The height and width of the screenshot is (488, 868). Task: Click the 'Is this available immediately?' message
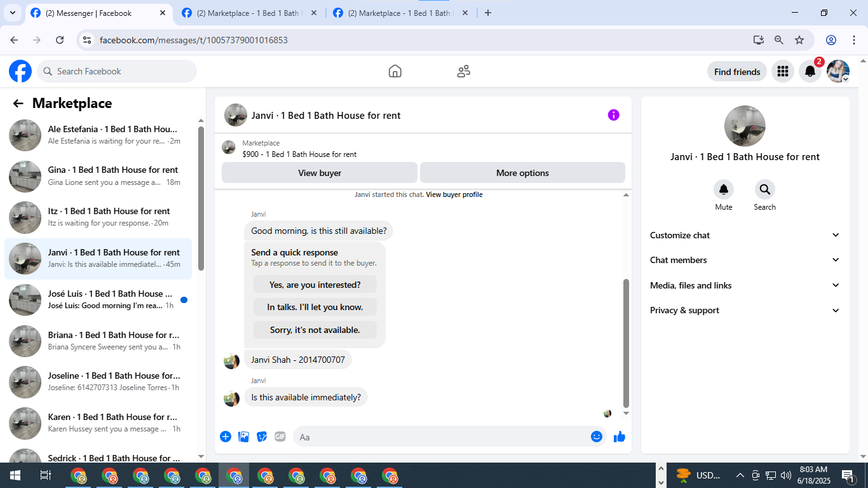click(306, 397)
